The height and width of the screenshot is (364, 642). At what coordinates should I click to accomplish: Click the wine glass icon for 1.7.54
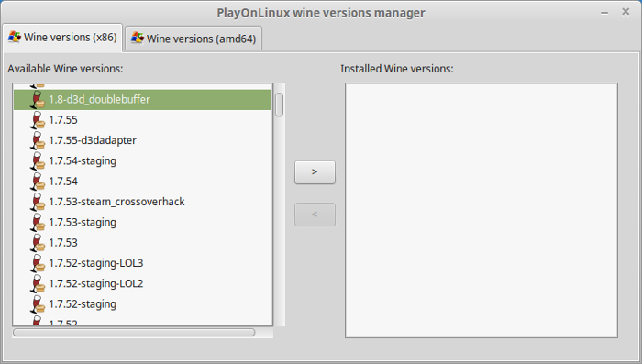tap(38, 182)
